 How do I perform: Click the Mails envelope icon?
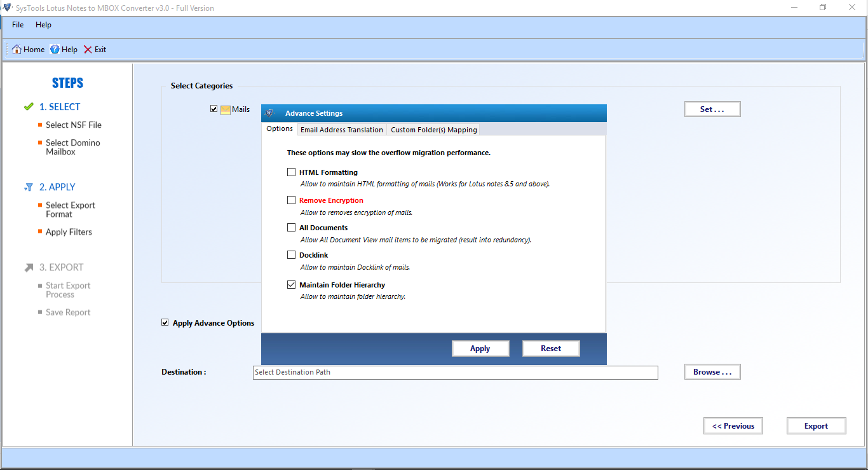[x=226, y=109]
